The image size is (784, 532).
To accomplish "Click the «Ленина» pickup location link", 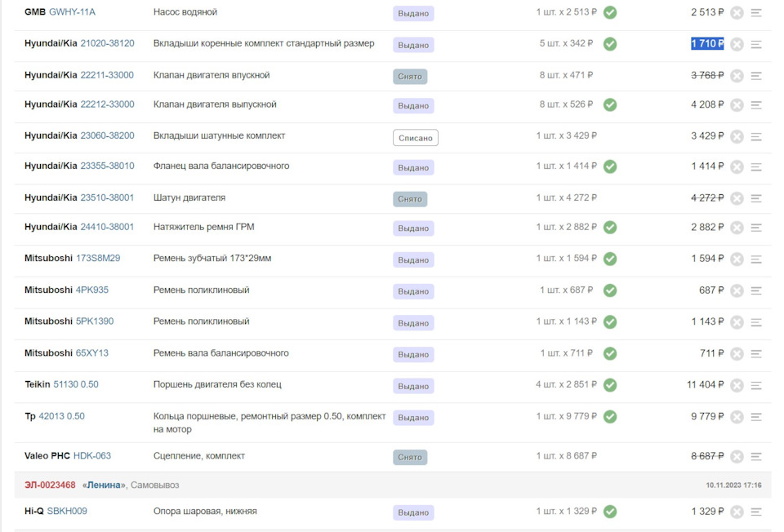I will pyautogui.click(x=104, y=485).
